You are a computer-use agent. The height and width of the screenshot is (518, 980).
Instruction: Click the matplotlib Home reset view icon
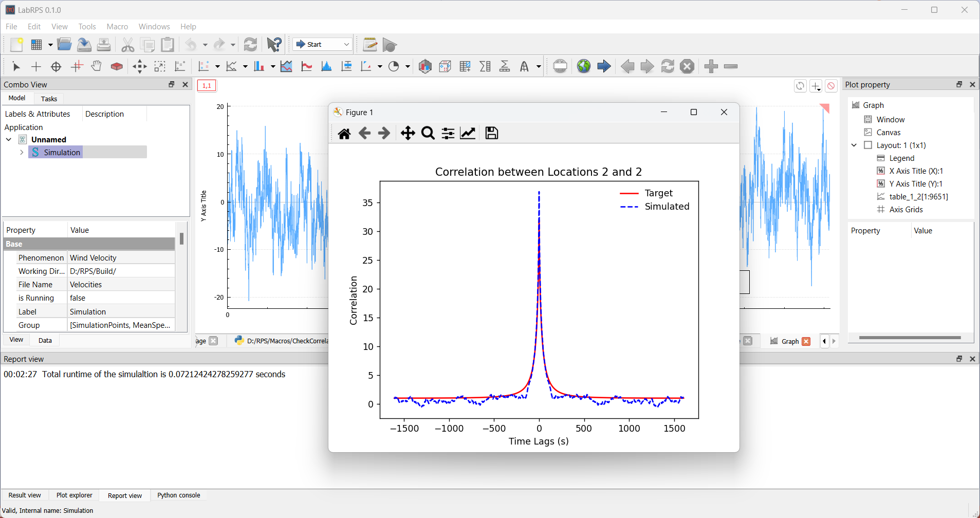coord(344,134)
